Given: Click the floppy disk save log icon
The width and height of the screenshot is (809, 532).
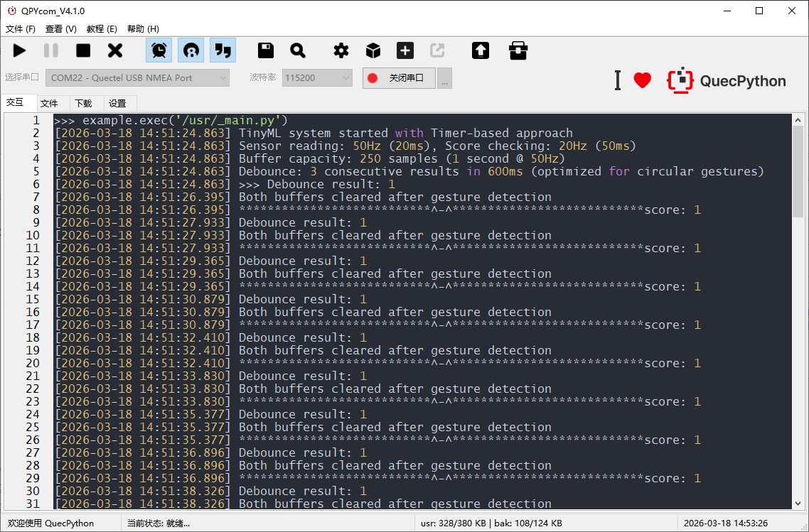Looking at the screenshot, I should (x=266, y=50).
